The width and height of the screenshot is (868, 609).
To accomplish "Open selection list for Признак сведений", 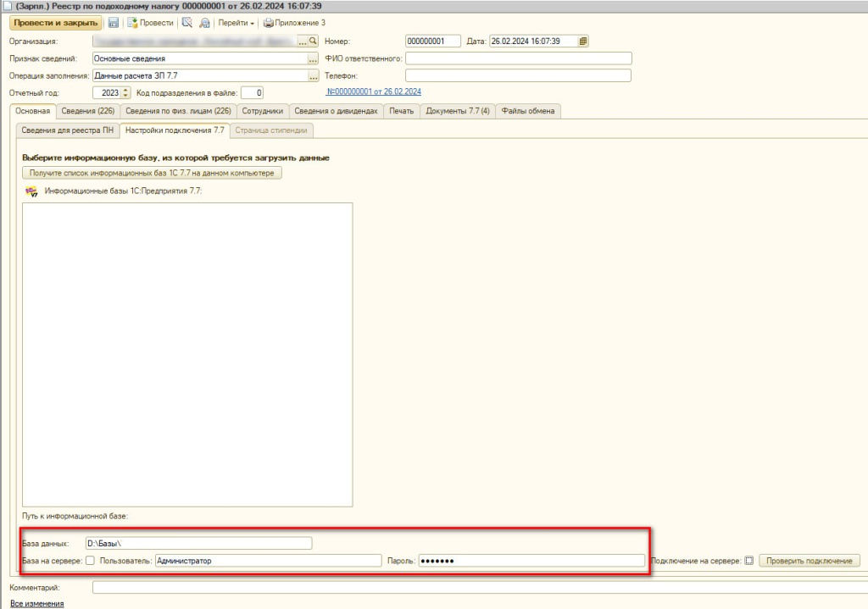I will [x=313, y=58].
